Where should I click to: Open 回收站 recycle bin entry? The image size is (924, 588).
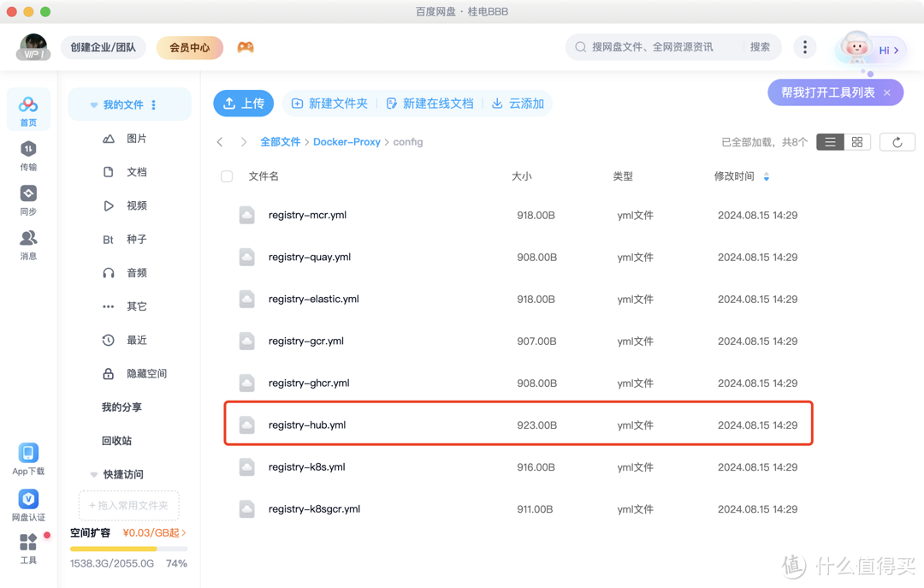coord(116,441)
